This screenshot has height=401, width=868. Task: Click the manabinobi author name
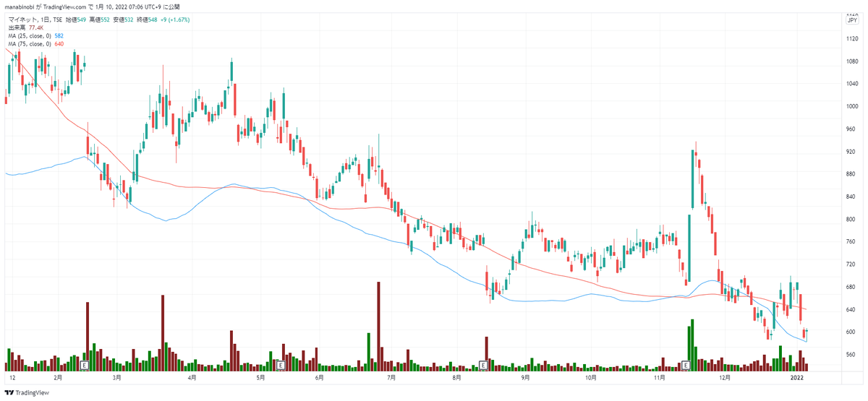point(20,6)
